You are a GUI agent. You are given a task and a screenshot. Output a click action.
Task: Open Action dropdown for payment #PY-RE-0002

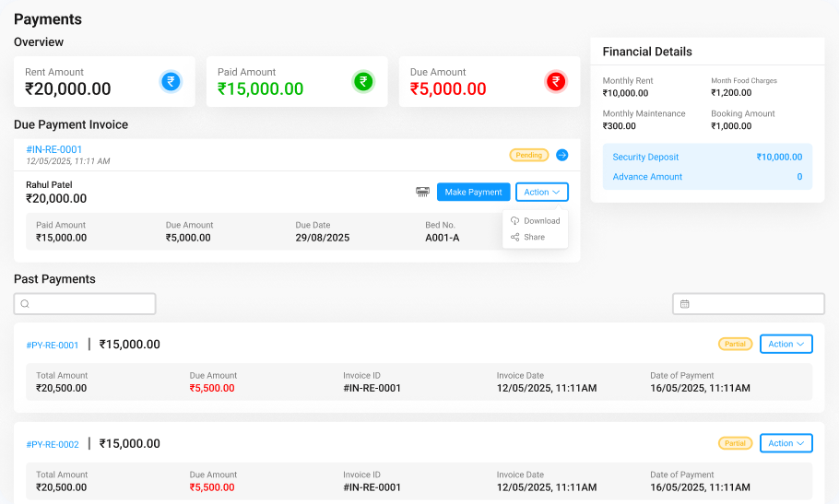[786, 443]
